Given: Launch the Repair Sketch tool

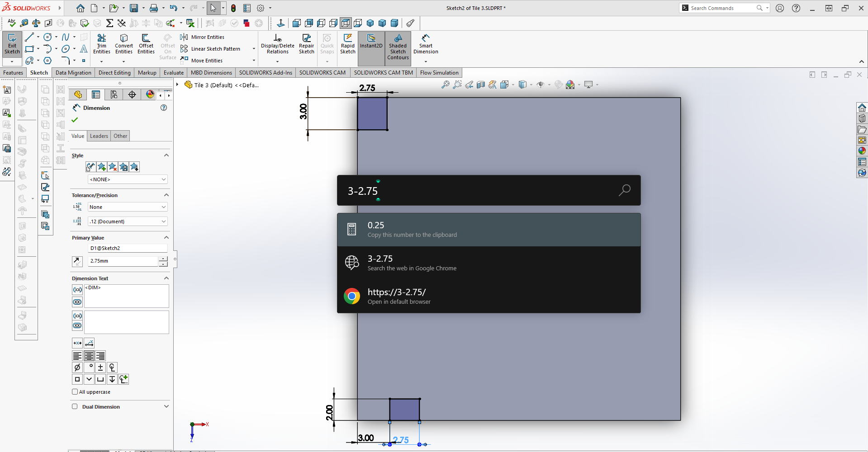Looking at the screenshot, I should [x=307, y=44].
